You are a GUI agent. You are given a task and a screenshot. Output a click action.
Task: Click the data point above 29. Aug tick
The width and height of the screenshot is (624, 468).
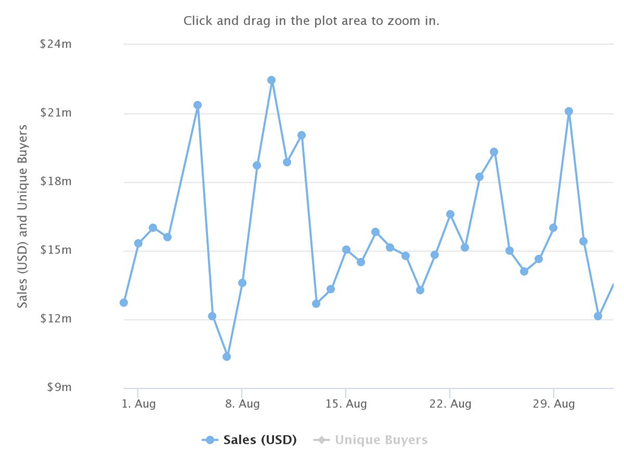(x=553, y=228)
